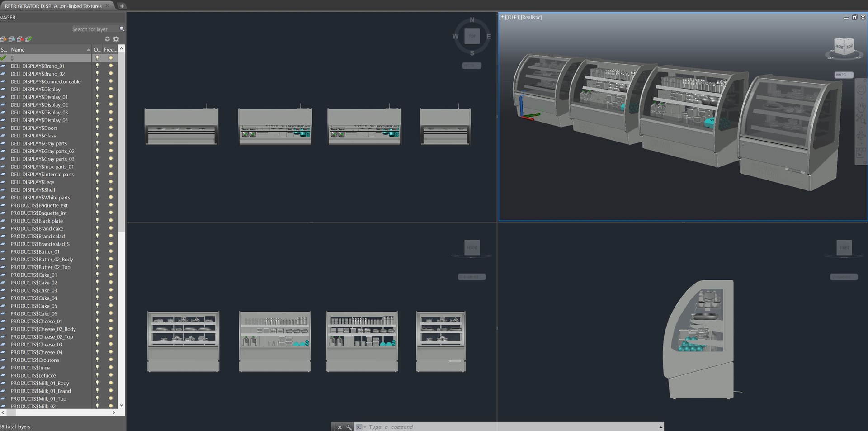Click the command line customize wrench
Image resolution: width=868 pixels, height=431 pixels.
349,427
